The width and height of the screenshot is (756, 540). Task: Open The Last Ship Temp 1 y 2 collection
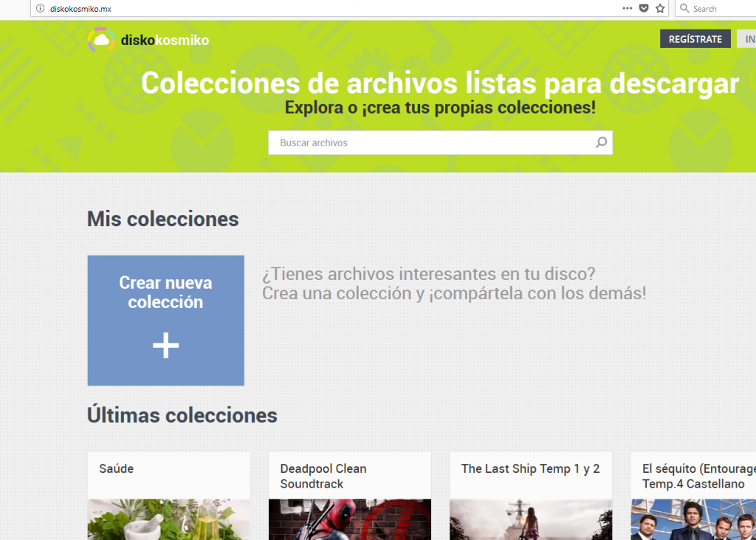[x=530, y=468]
